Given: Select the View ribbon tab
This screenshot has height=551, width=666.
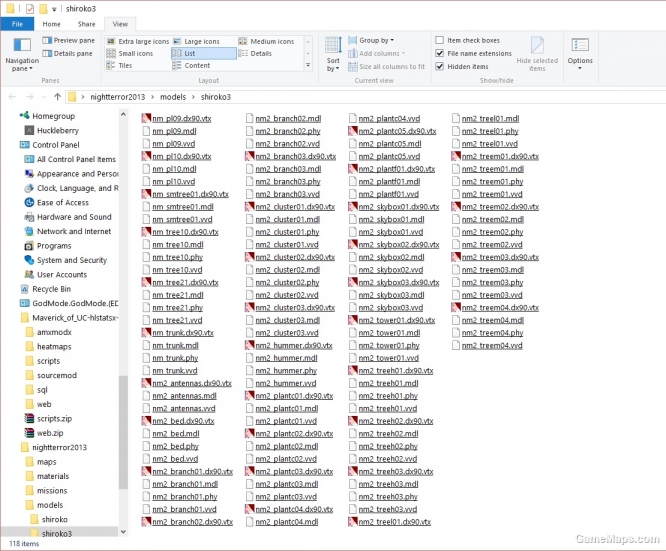Looking at the screenshot, I should (x=120, y=24).
